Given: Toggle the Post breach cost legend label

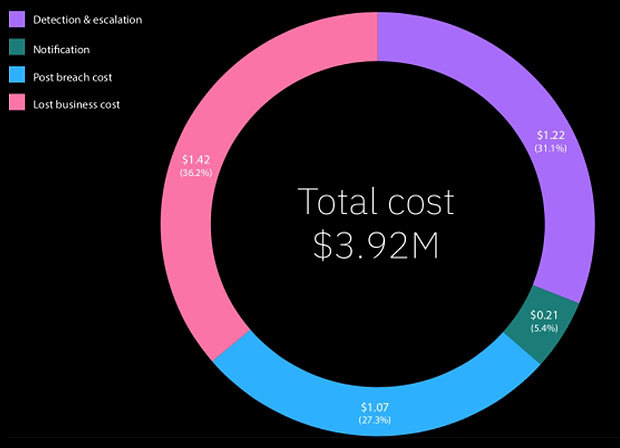Looking at the screenshot, I should [73, 76].
